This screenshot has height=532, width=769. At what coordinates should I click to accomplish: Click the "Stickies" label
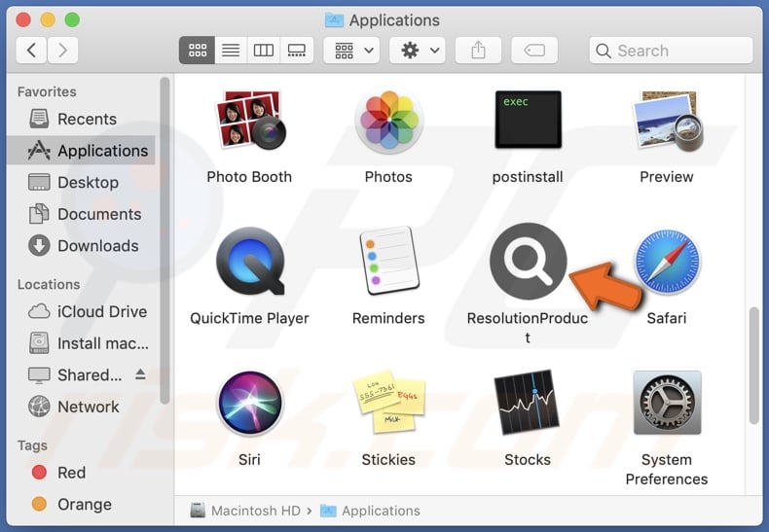[x=388, y=460]
